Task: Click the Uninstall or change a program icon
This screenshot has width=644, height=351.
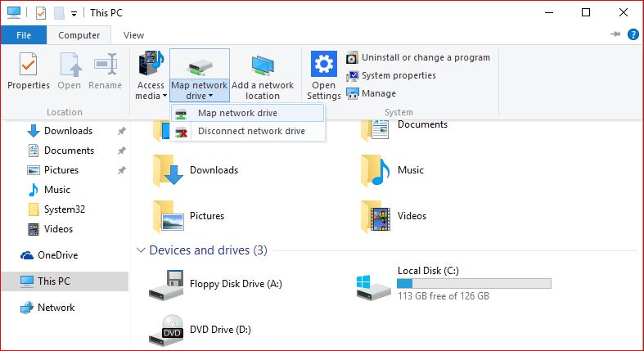Action: (352, 58)
